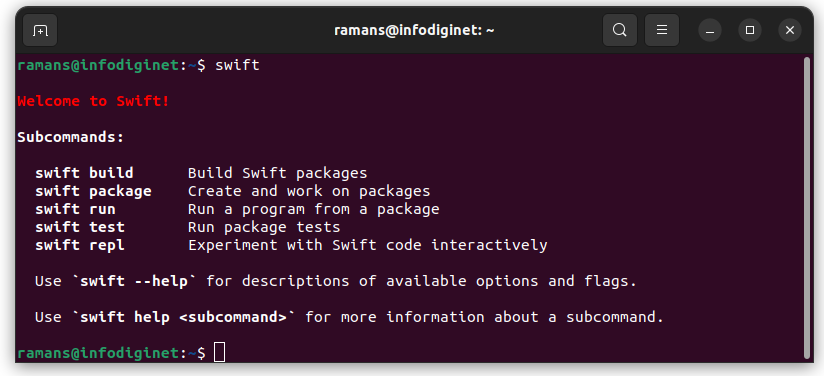Open the hamburger menu
The height and width of the screenshot is (376, 824).
coord(662,31)
